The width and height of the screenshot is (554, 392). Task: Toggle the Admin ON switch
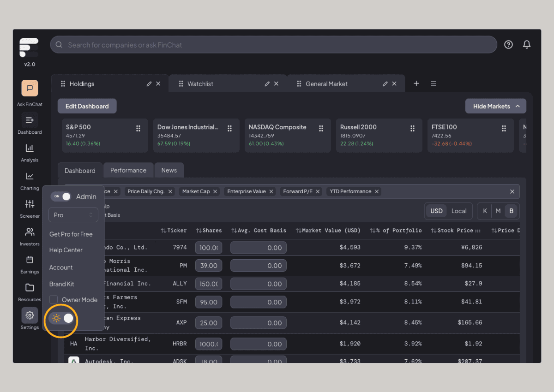(x=61, y=196)
